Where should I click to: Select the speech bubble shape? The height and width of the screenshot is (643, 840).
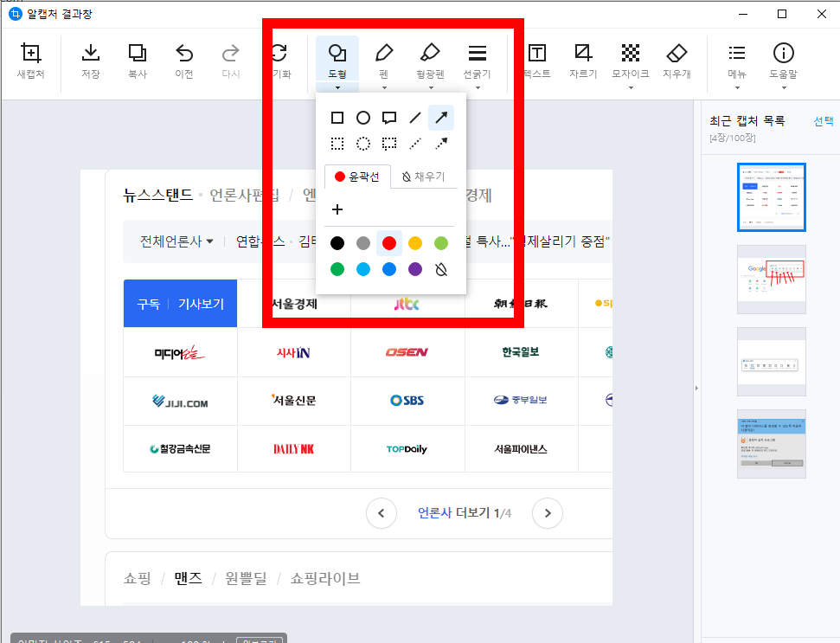[388, 117]
